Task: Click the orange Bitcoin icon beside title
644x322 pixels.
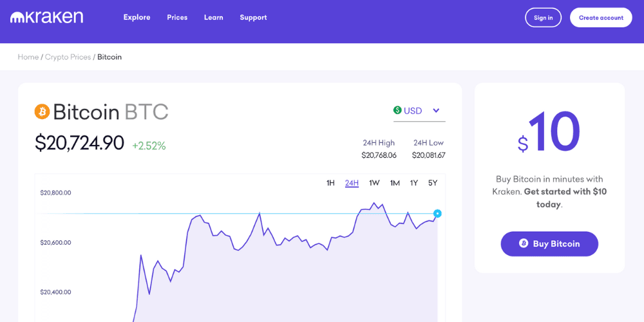Action: [42, 111]
